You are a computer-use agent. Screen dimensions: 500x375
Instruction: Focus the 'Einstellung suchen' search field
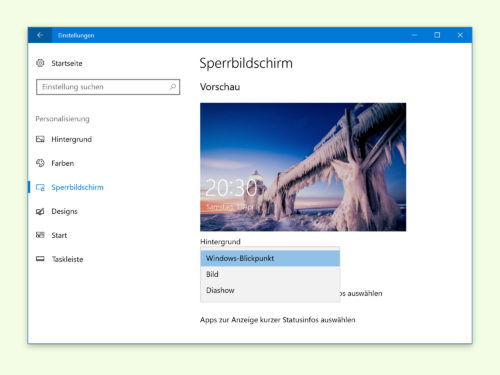click(x=108, y=87)
